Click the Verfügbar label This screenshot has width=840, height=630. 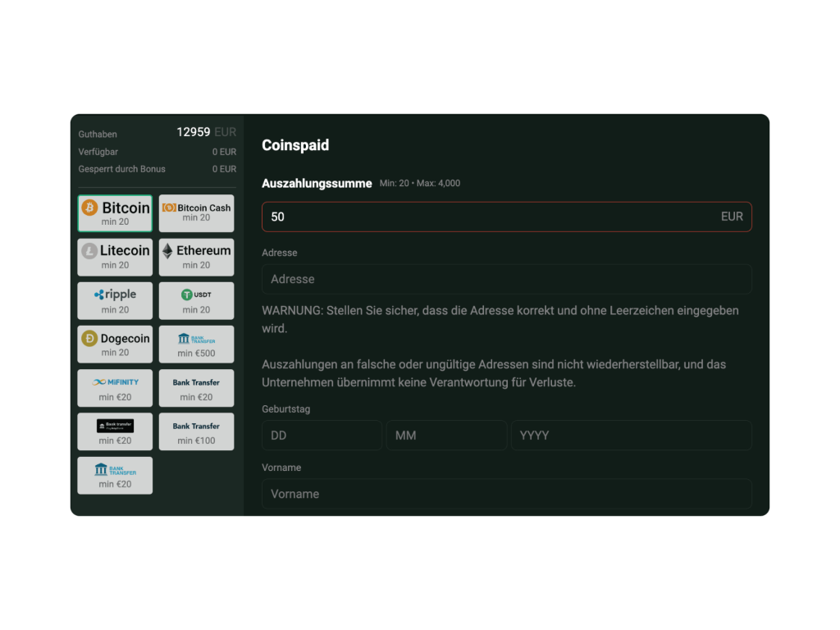pyautogui.click(x=98, y=152)
